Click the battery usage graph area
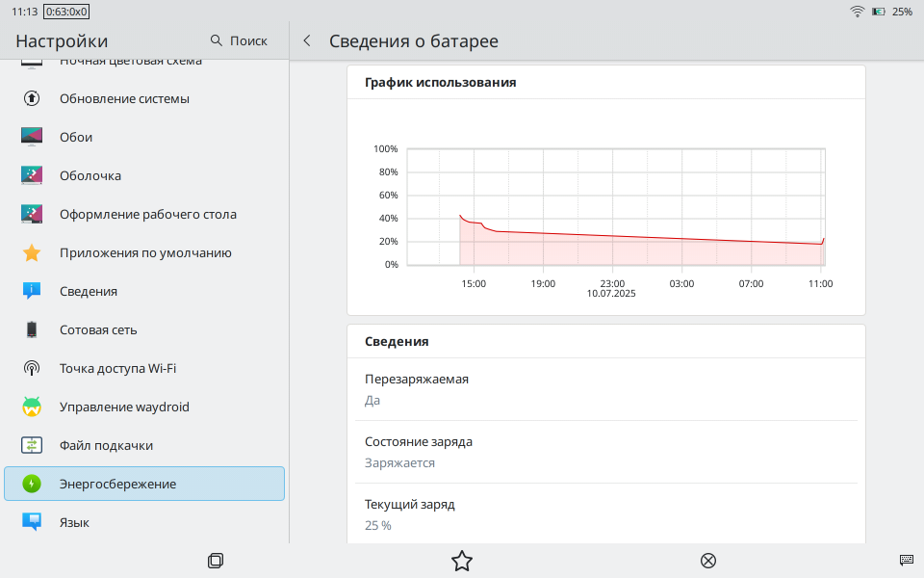The image size is (924, 578). [614, 212]
